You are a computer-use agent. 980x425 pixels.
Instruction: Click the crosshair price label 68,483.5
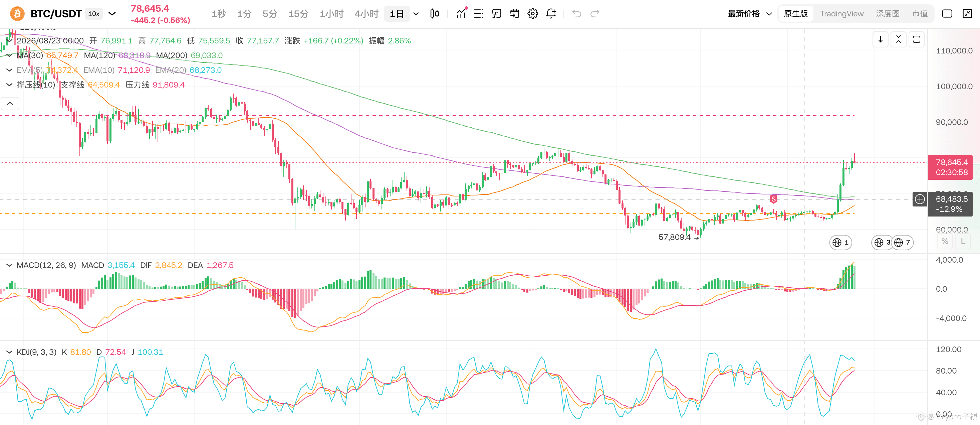coord(950,204)
